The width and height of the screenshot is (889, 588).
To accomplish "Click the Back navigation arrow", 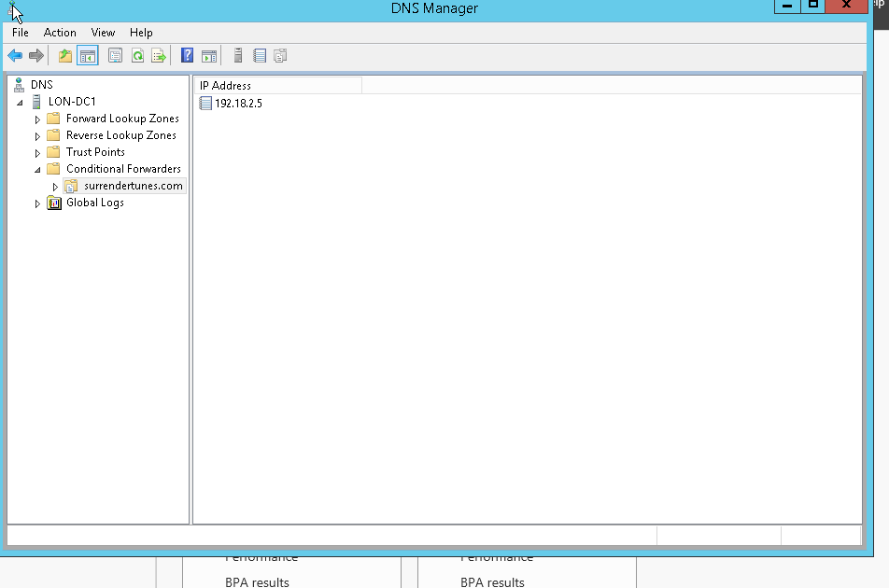I will [x=14, y=55].
